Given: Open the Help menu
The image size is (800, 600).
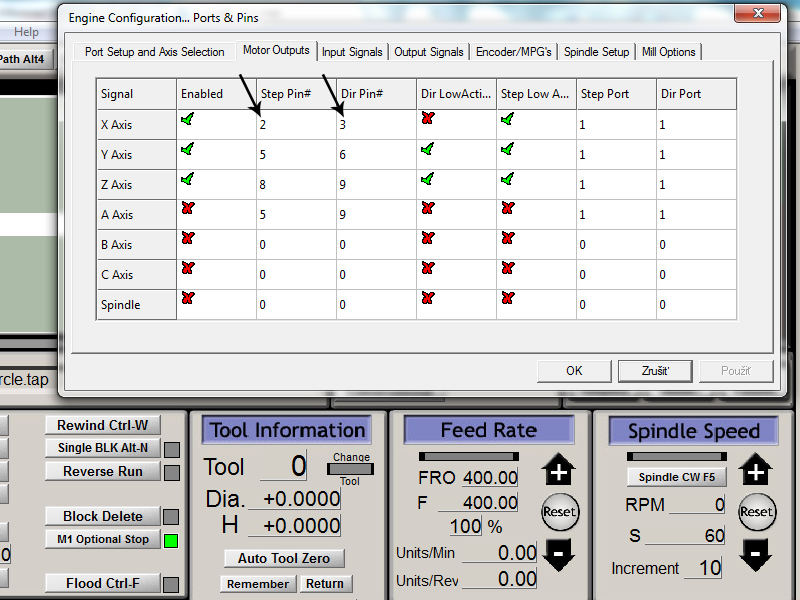Looking at the screenshot, I should (27, 32).
